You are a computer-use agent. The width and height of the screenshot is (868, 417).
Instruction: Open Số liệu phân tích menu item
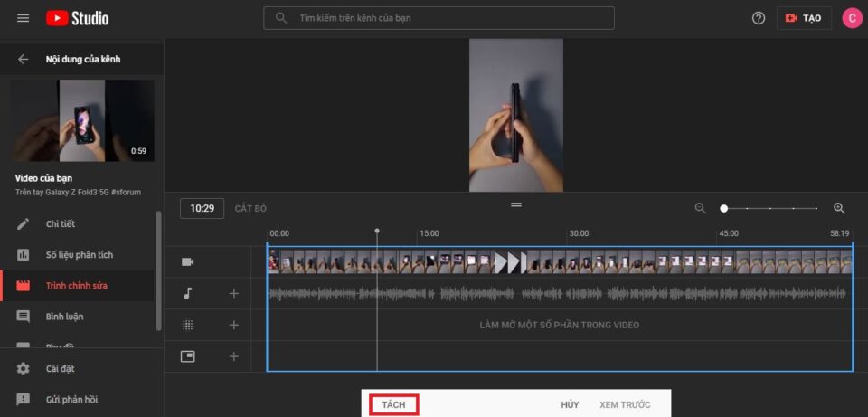click(80, 255)
